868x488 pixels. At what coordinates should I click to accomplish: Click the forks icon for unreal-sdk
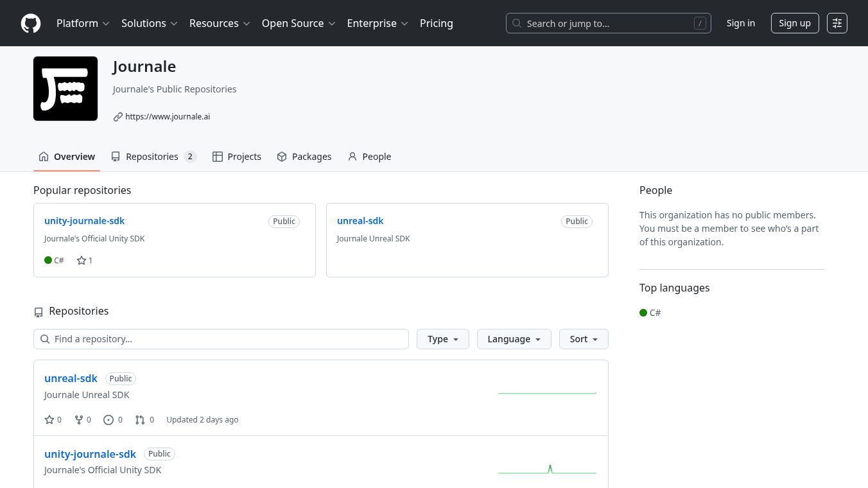coord(79,420)
